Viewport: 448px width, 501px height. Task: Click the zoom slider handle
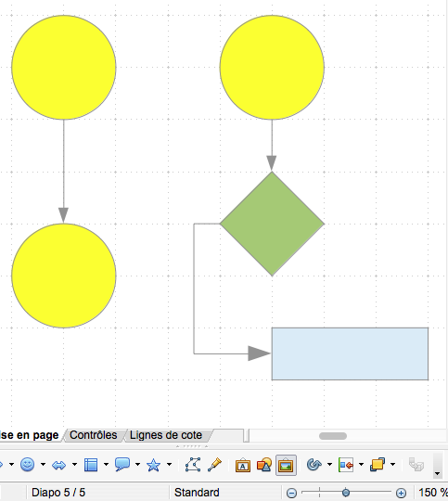coord(346,493)
